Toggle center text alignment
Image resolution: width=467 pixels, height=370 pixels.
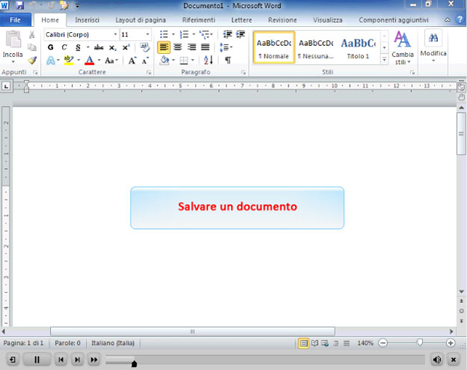[178, 47]
